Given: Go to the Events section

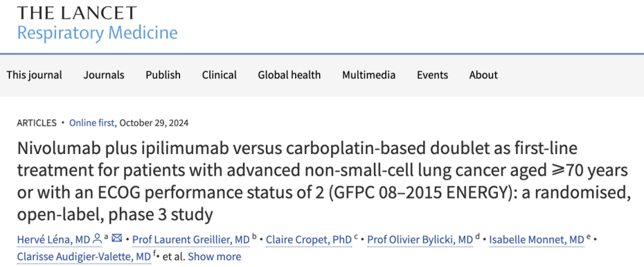Looking at the screenshot, I should tap(432, 75).
